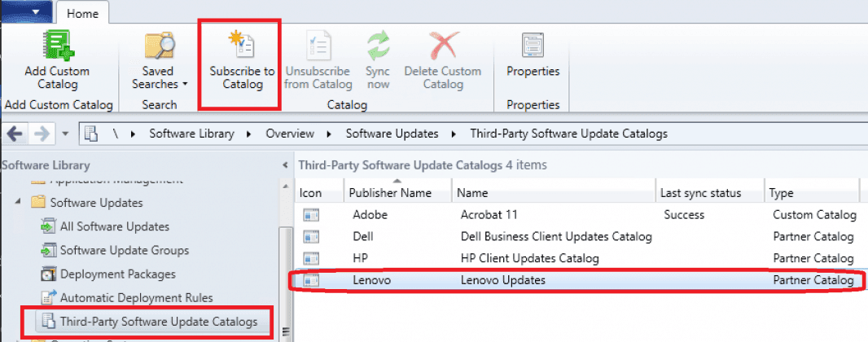Click the Automatic Deployment Rules node icon
Viewport: 868px width, 342px height.
point(49,298)
